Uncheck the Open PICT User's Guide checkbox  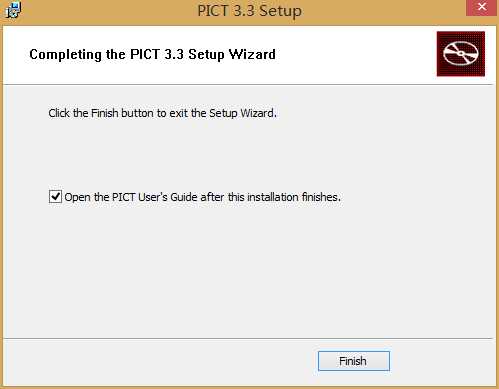(x=55, y=197)
